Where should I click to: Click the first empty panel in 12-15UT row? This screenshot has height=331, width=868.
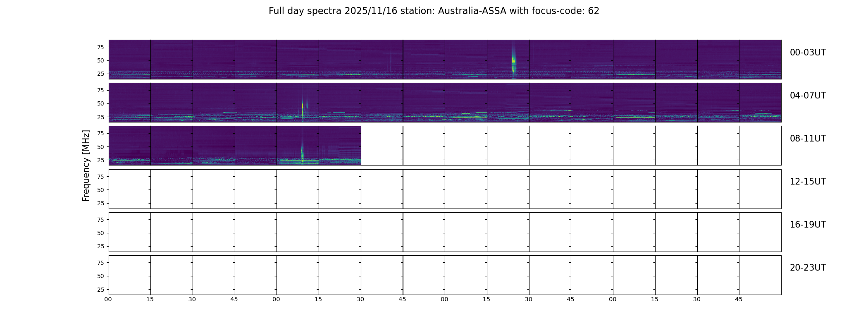(x=130, y=189)
